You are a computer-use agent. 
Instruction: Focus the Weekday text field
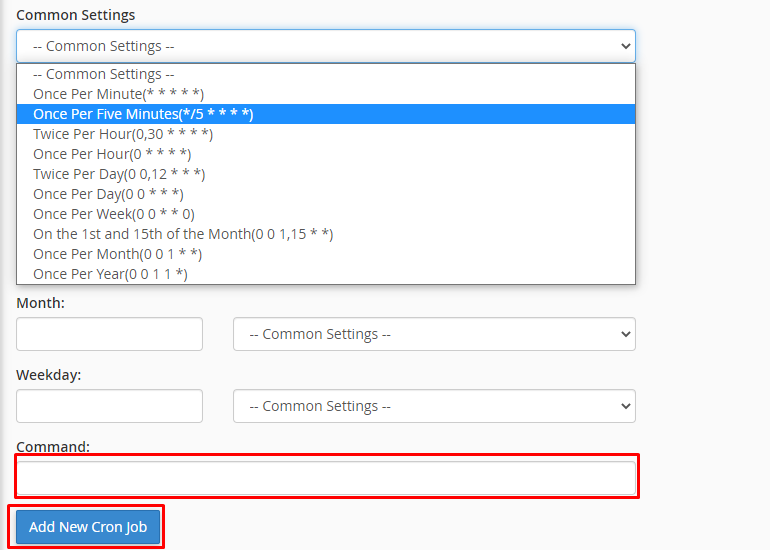tap(109, 406)
